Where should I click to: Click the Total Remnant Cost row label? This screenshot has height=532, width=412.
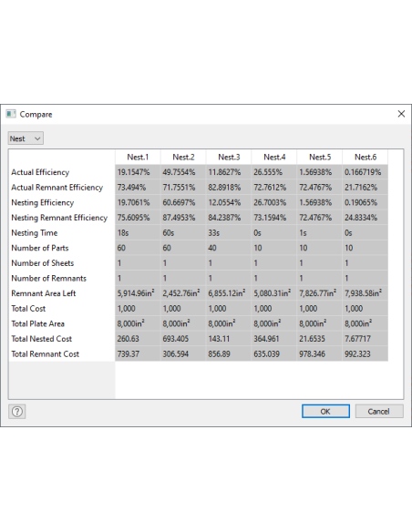[46, 353]
